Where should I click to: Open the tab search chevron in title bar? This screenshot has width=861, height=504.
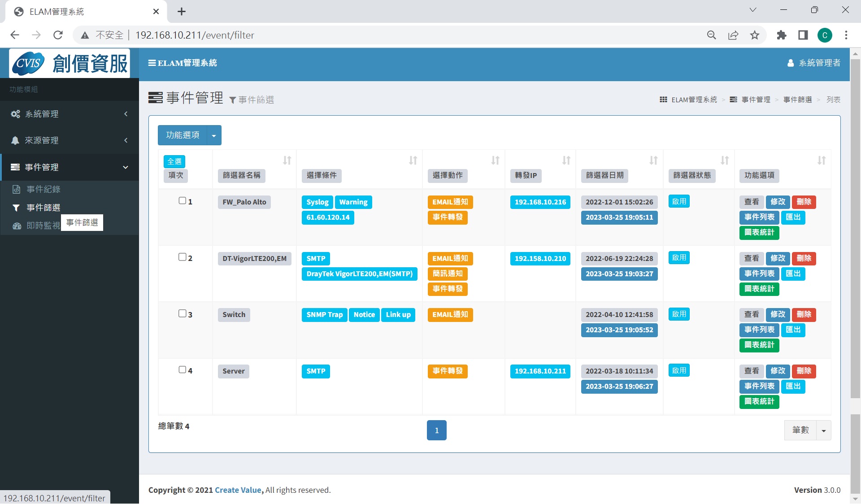(x=753, y=10)
